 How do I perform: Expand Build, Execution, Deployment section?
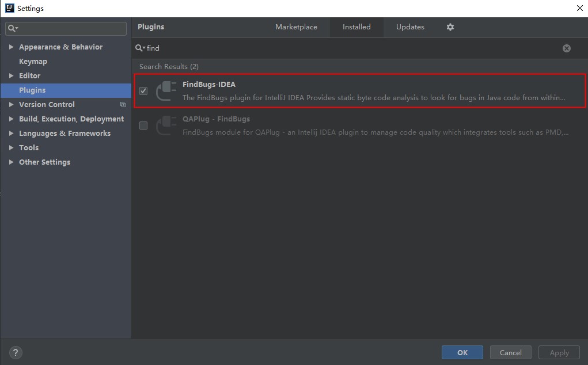coord(11,119)
